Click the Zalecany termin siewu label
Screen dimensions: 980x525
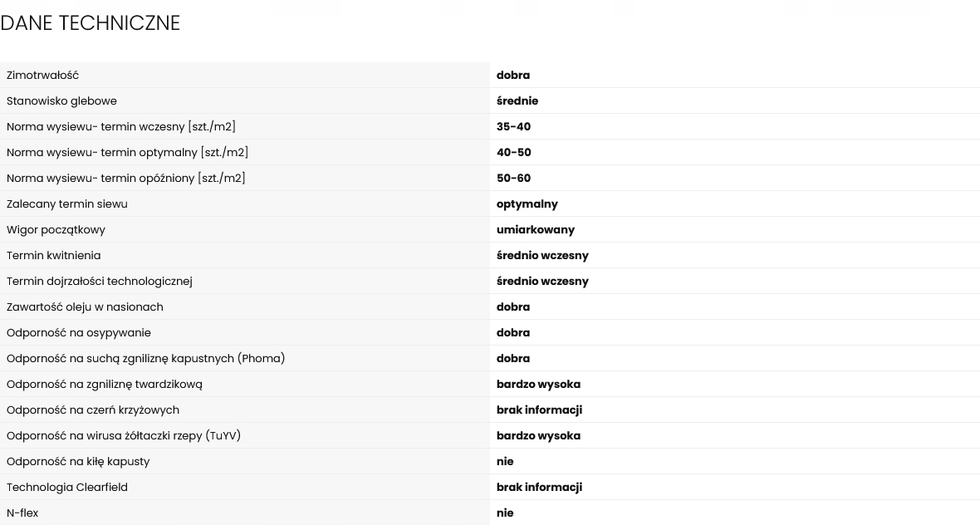[x=67, y=204]
